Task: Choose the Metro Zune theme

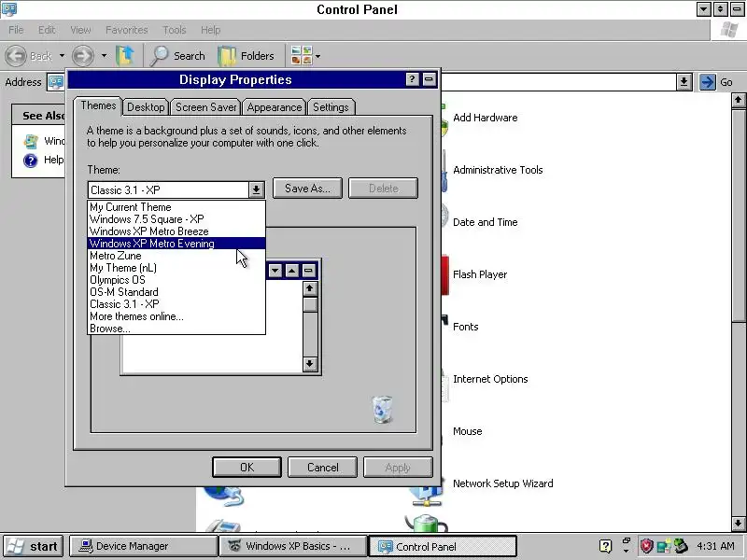Action: [176, 256]
